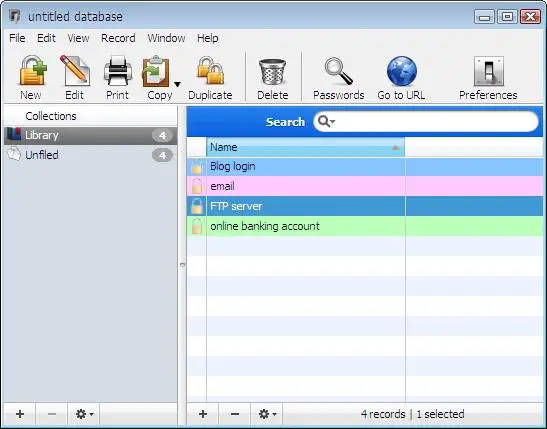Select the pink email record
The image size is (547, 429).
tap(365, 186)
